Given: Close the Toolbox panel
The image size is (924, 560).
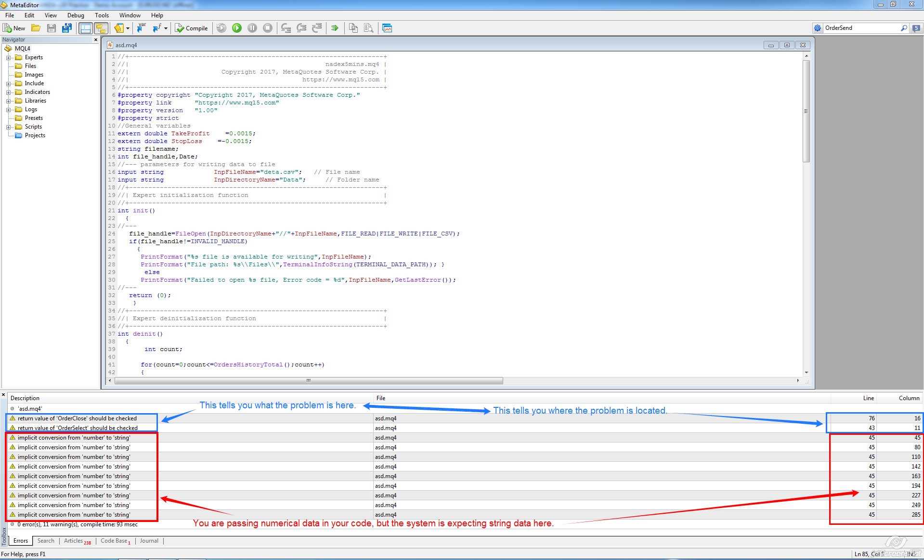Looking at the screenshot, I should pyautogui.click(x=3, y=395).
